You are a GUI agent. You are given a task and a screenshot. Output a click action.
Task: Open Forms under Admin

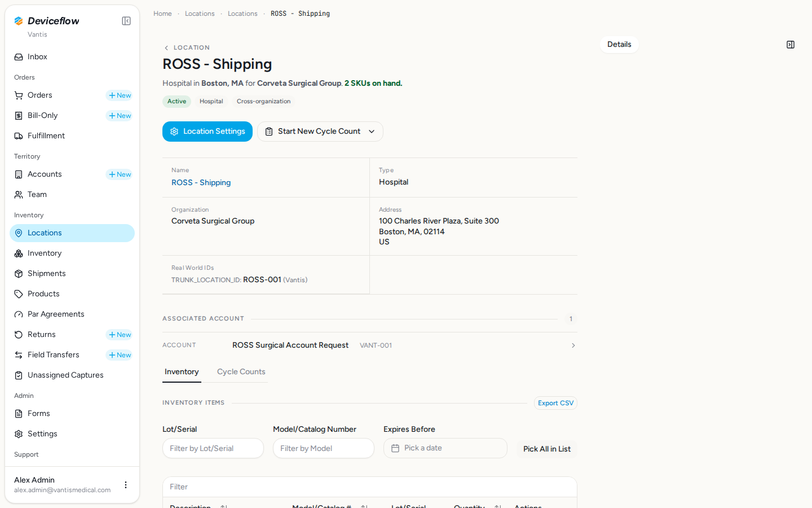click(x=72, y=414)
